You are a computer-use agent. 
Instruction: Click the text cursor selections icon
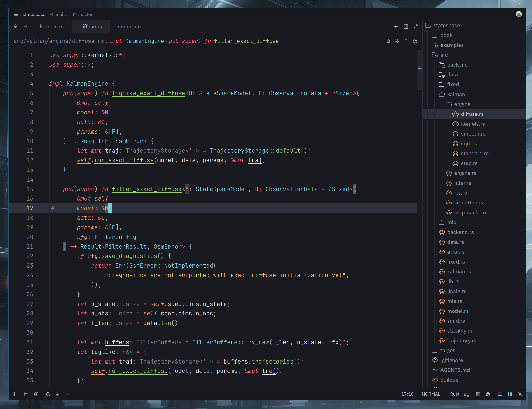pyautogui.click(x=406, y=41)
